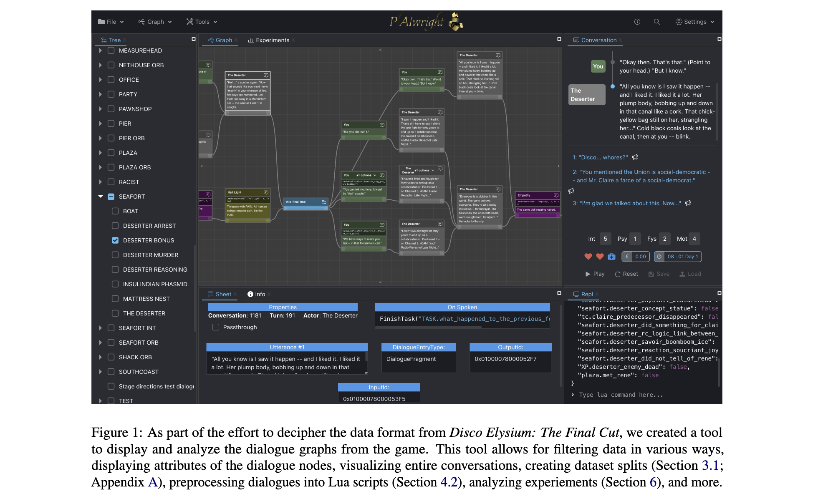Image resolution: width=813 pixels, height=504 pixels.
Task: Maximize the Tree panel
Action: pyautogui.click(x=193, y=39)
